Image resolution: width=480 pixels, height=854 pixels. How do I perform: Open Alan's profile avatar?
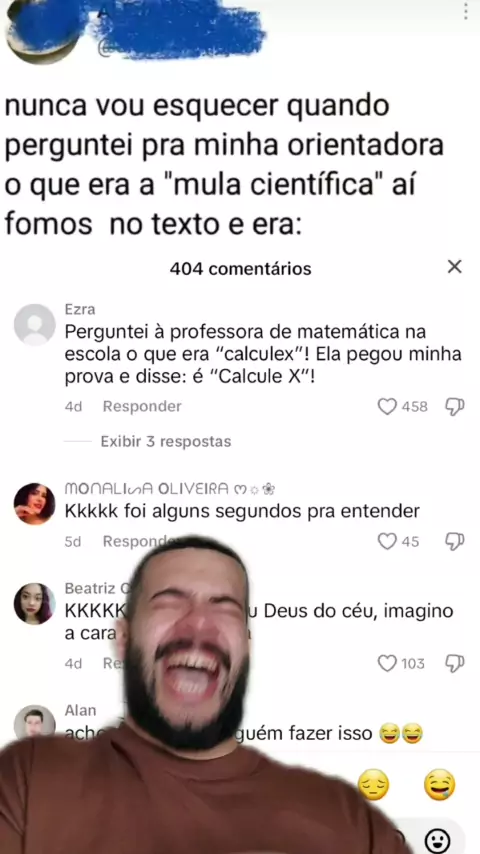pos(34,722)
